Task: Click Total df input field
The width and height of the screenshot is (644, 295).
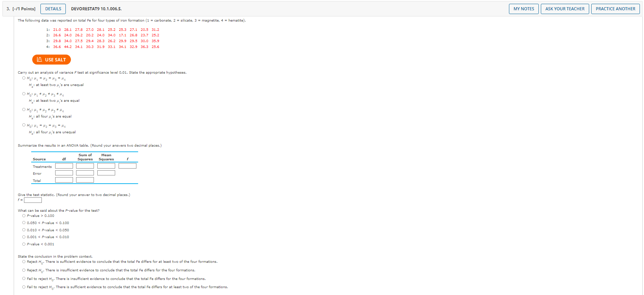Action: click(x=64, y=180)
